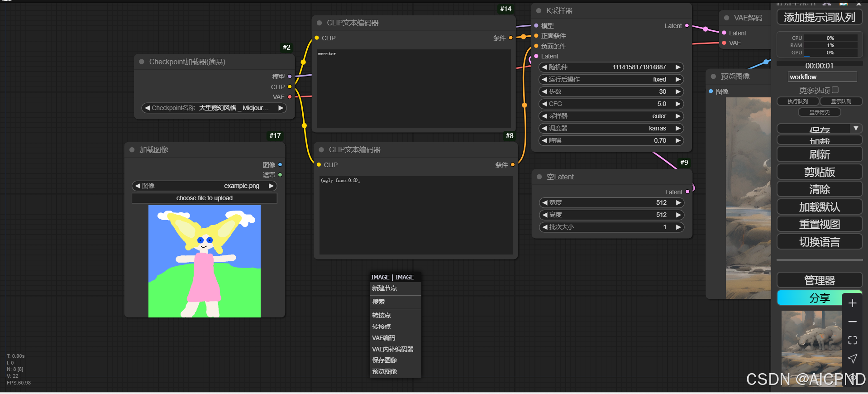Viewport: 868px width, 394px height.
Task: Click the 显示队列 button
Action: click(841, 101)
